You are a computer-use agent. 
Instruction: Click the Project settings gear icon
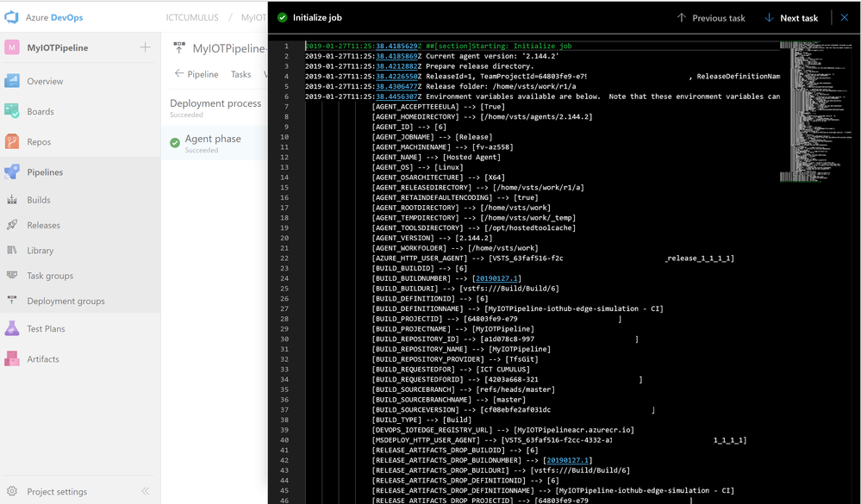[12, 491]
